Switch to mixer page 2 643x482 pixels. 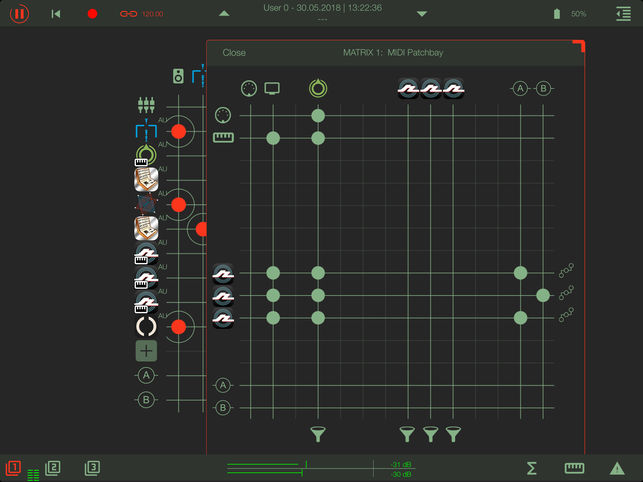pyautogui.click(x=53, y=467)
